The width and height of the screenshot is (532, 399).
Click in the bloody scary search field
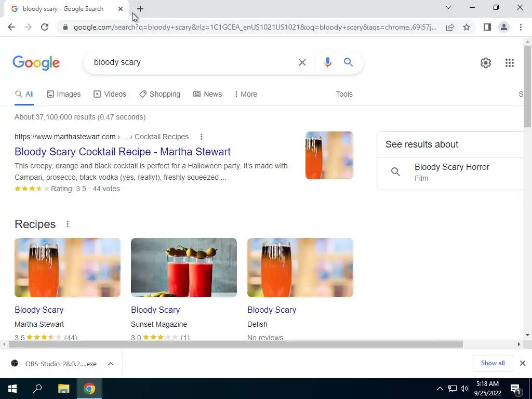click(193, 62)
